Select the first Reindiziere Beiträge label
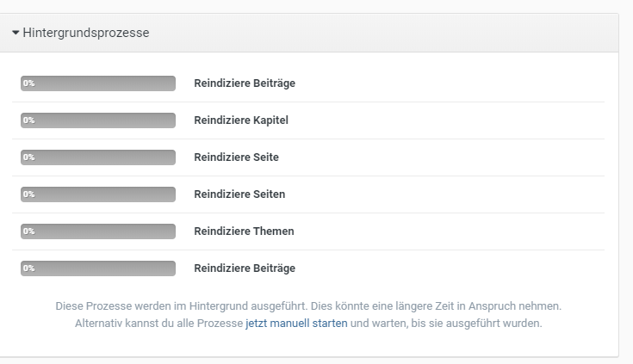Image resolution: width=633 pixels, height=364 pixels. click(x=245, y=83)
